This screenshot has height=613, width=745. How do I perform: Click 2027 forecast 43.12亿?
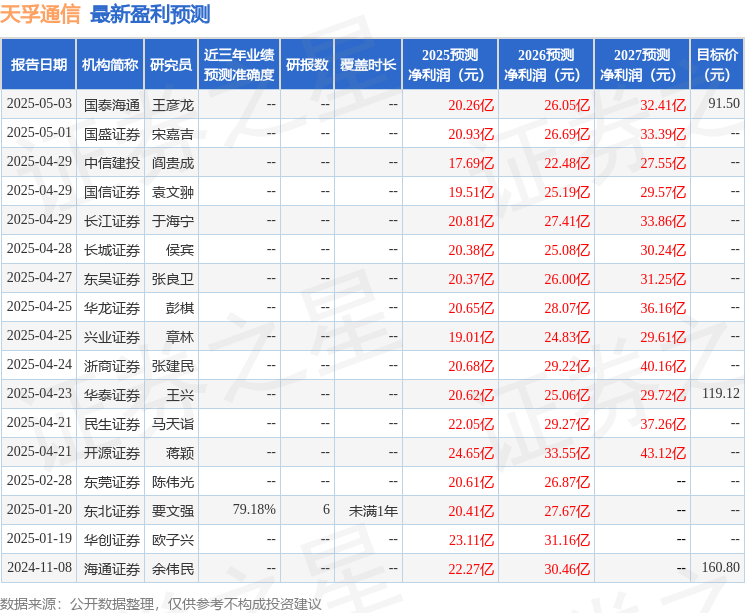coord(663,453)
